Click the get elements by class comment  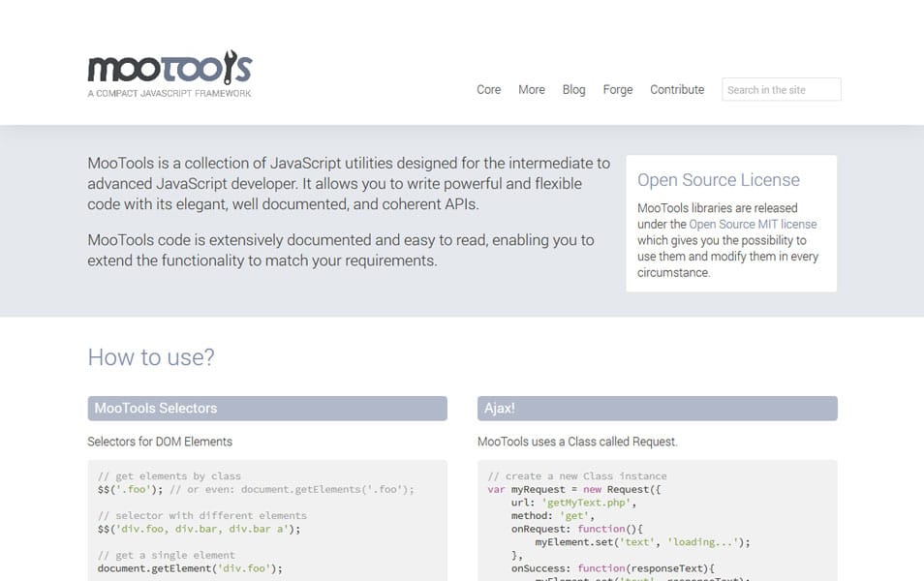tap(169, 476)
